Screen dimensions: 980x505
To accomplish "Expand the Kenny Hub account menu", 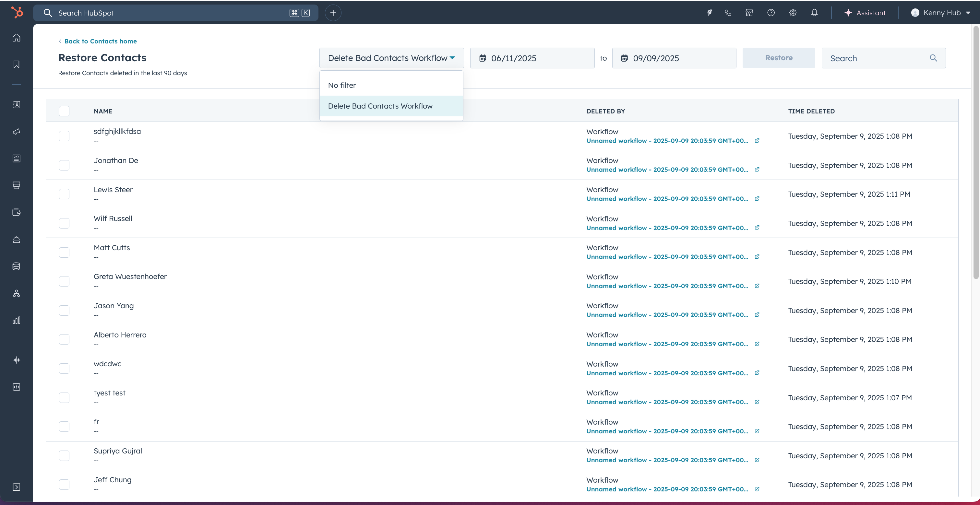I will (940, 13).
